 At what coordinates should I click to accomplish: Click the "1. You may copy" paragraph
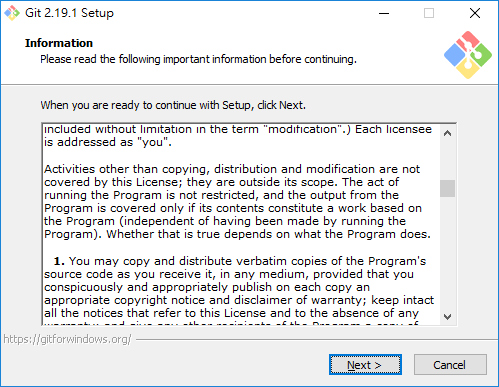coord(239,287)
